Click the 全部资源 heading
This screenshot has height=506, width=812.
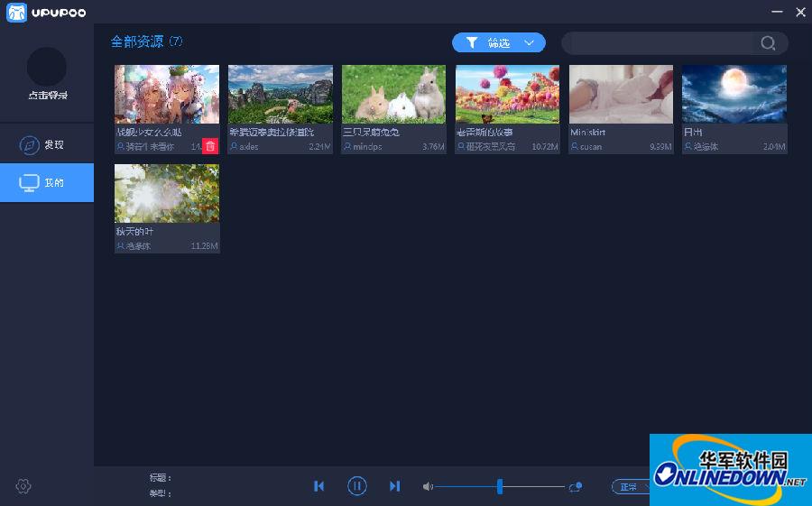coord(137,41)
